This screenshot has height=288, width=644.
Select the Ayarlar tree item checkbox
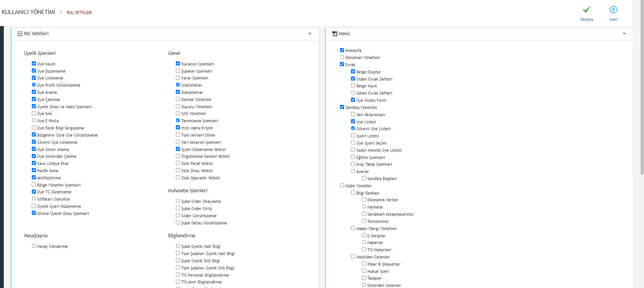click(353, 171)
